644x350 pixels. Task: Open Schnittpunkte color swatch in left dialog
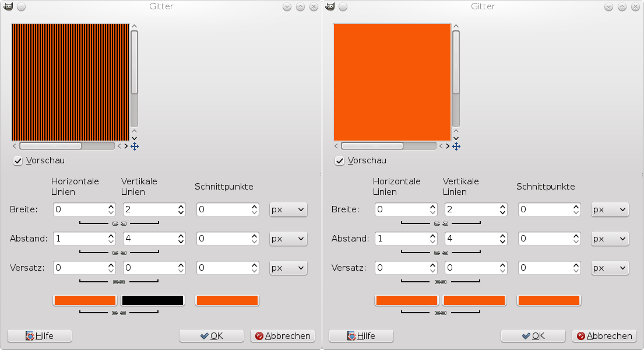[227, 300]
